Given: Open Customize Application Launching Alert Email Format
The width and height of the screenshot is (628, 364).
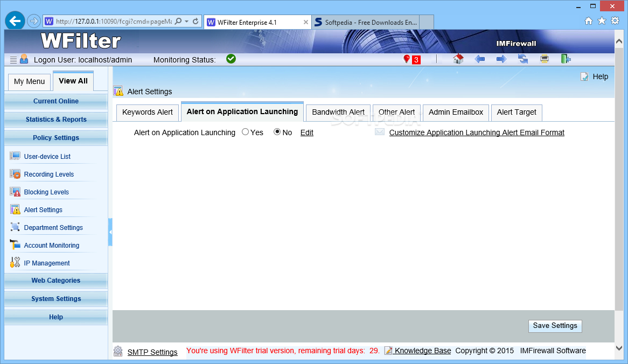Looking at the screenshot, I should 477,132.
